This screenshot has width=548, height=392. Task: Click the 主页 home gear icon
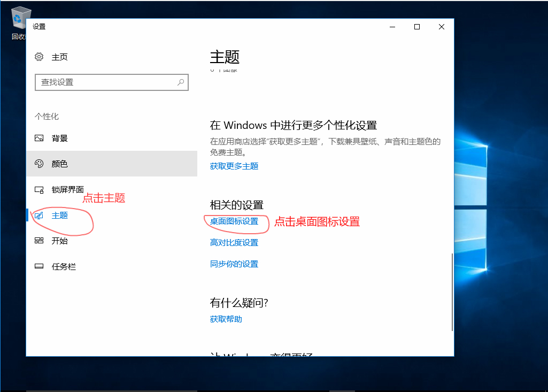point(40,57)
